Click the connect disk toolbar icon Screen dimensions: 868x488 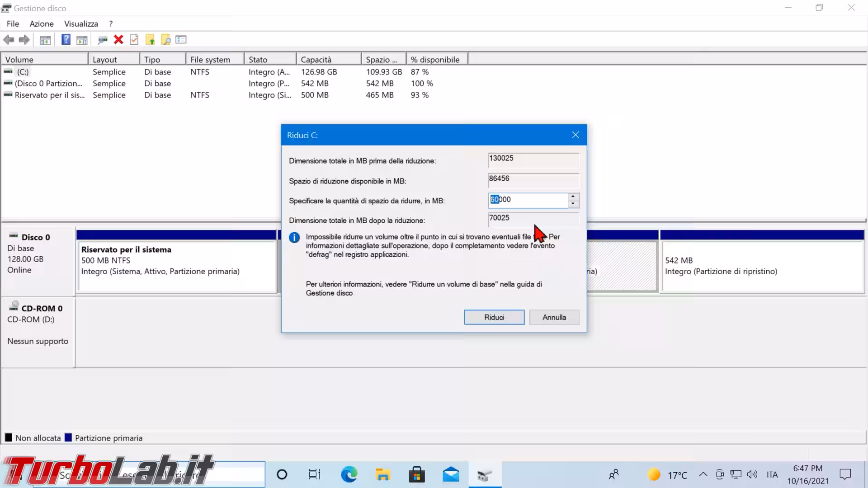tap(103, 40)
